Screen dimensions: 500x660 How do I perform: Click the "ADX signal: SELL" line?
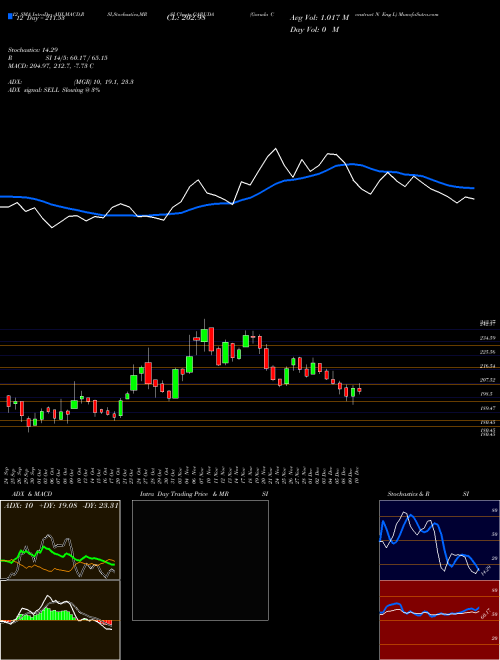(x=56, y=90)
